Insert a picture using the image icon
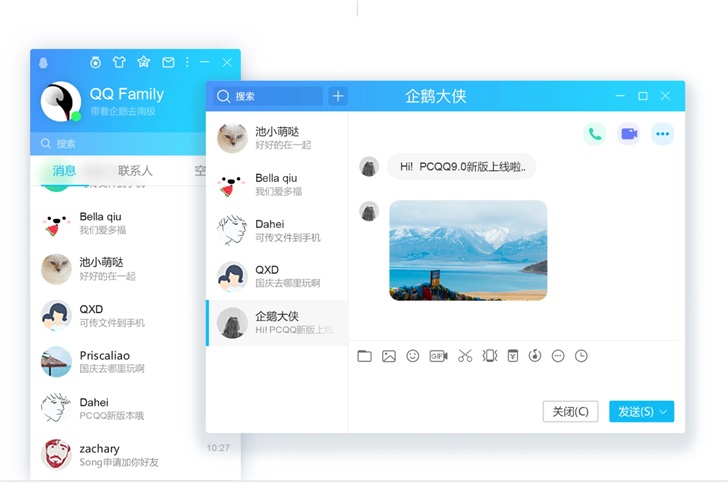728x484 pixels. pyautogui.click(x=389, y=356)
